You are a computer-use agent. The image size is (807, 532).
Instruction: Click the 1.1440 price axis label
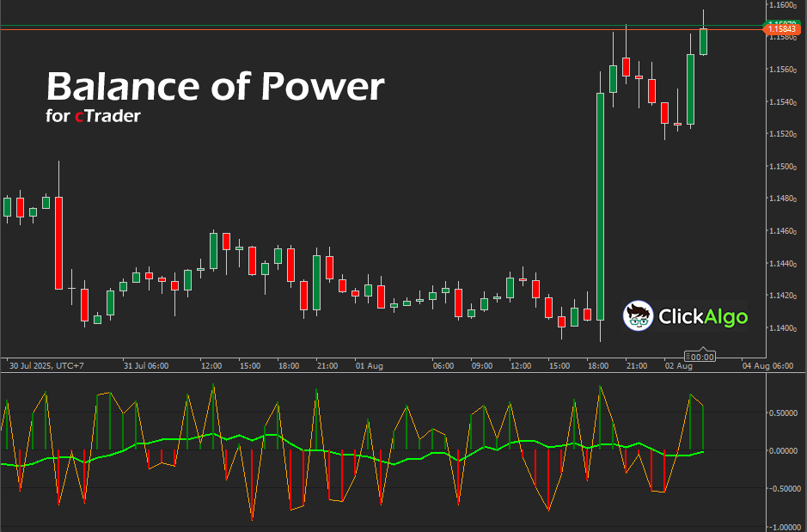tap(782, 264)
